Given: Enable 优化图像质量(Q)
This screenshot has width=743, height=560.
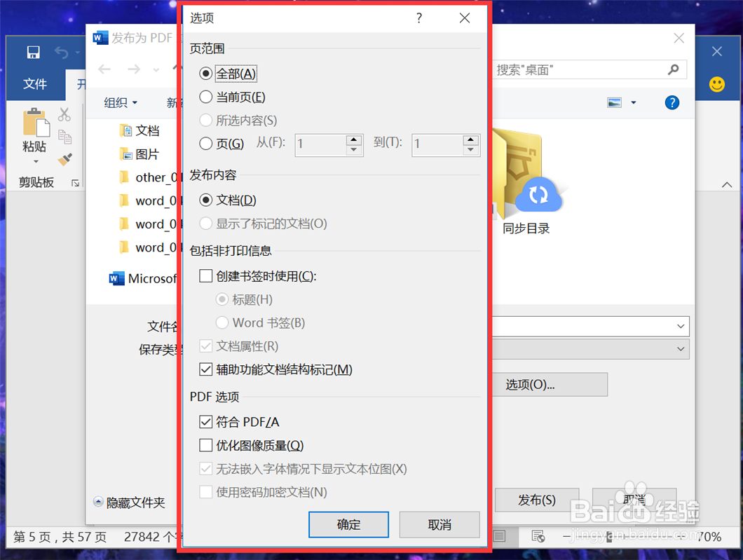Looking at the screenshot, I should 206,445.
